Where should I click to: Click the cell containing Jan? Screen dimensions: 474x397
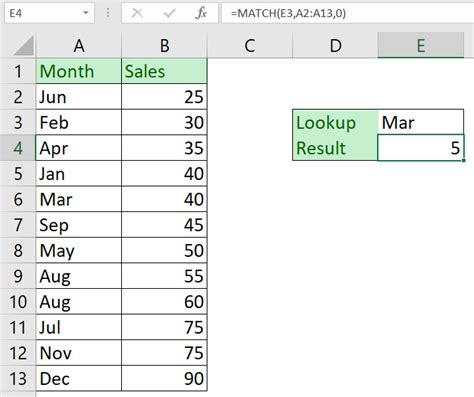pos(79,174)
